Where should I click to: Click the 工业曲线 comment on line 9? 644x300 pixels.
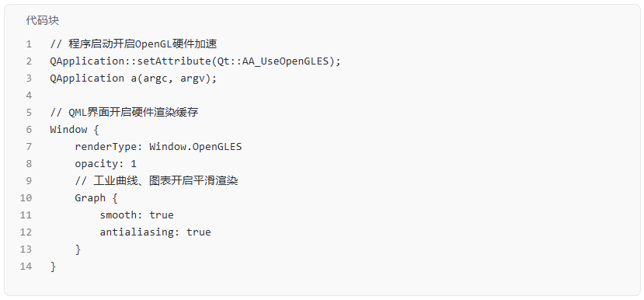pos(156,181)
